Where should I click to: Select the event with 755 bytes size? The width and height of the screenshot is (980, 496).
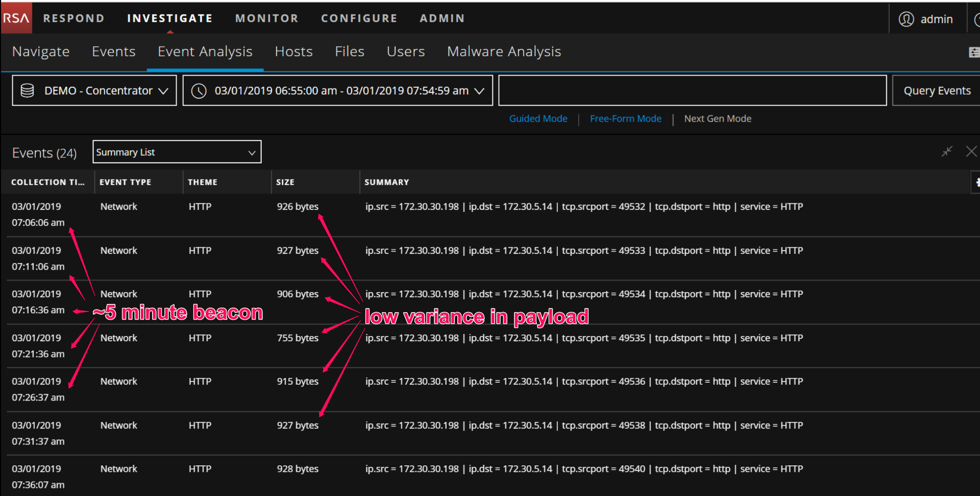point(298,338)
